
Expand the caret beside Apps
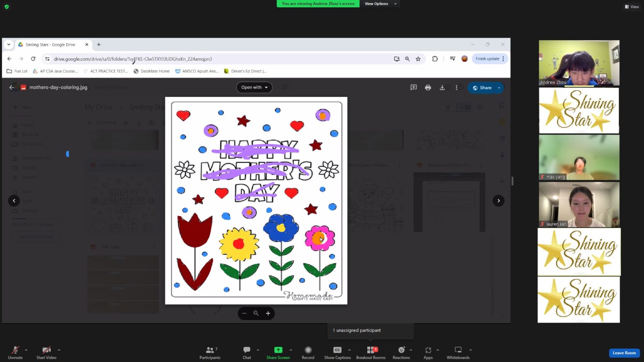(x=438, y=350)
